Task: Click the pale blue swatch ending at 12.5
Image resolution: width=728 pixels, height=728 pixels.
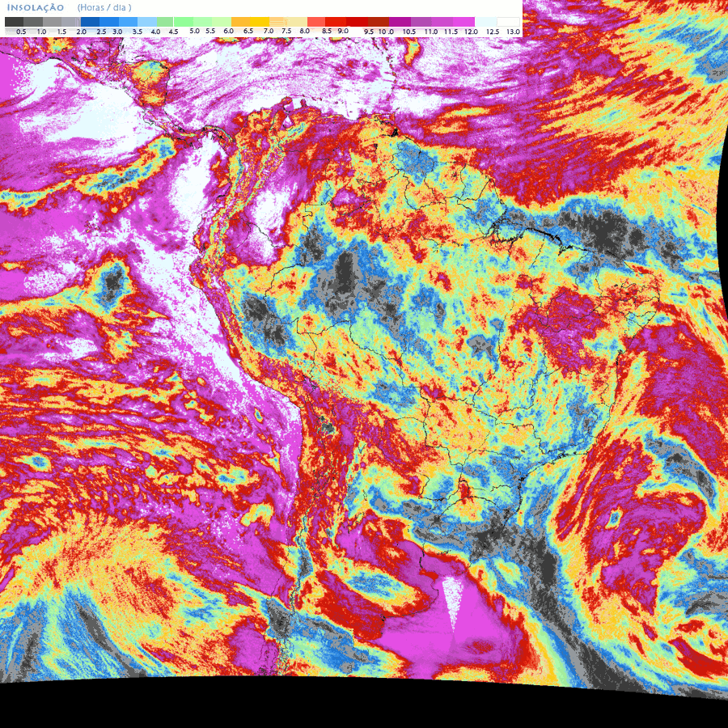Action: coord(485,22)
